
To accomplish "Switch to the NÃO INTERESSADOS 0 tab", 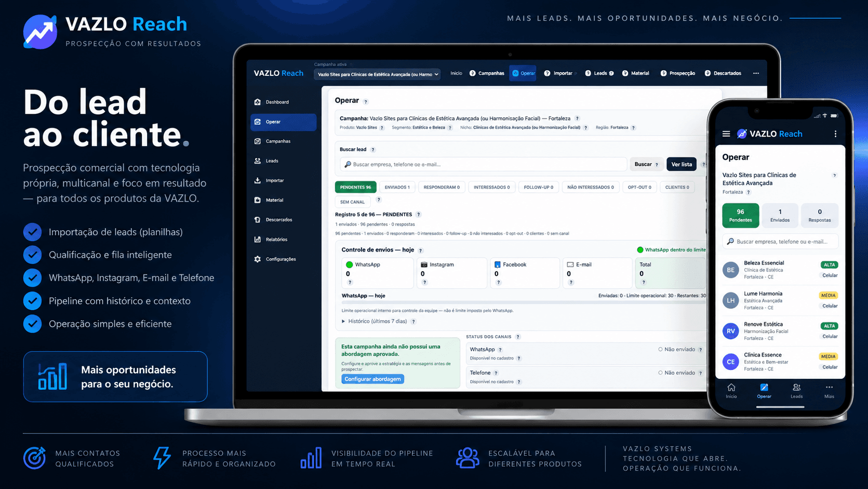I will tap(591, 188).
